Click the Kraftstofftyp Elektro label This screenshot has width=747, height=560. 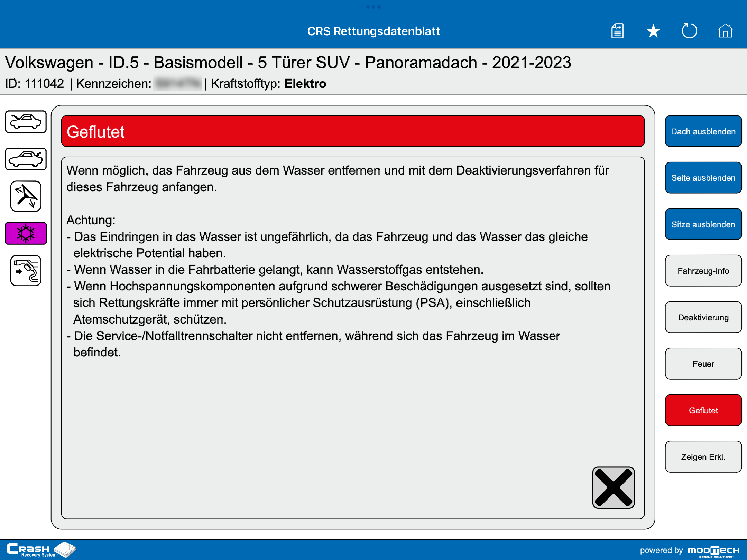[268, 84]
